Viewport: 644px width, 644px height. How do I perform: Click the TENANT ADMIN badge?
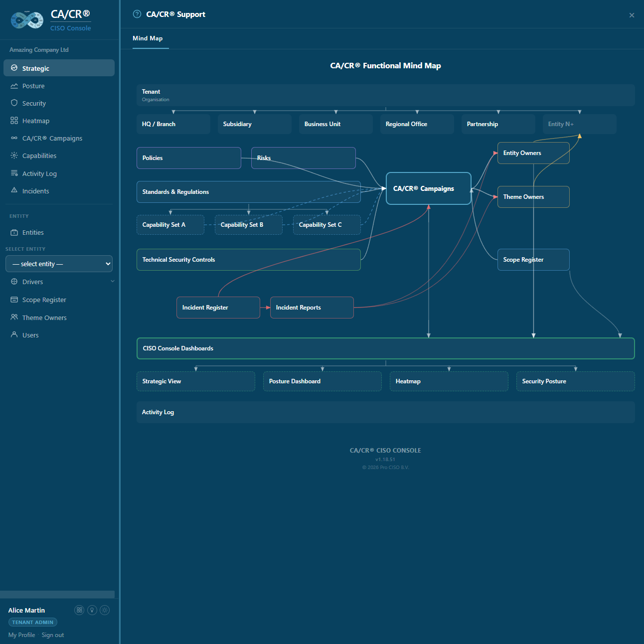(x=33, y=622)
